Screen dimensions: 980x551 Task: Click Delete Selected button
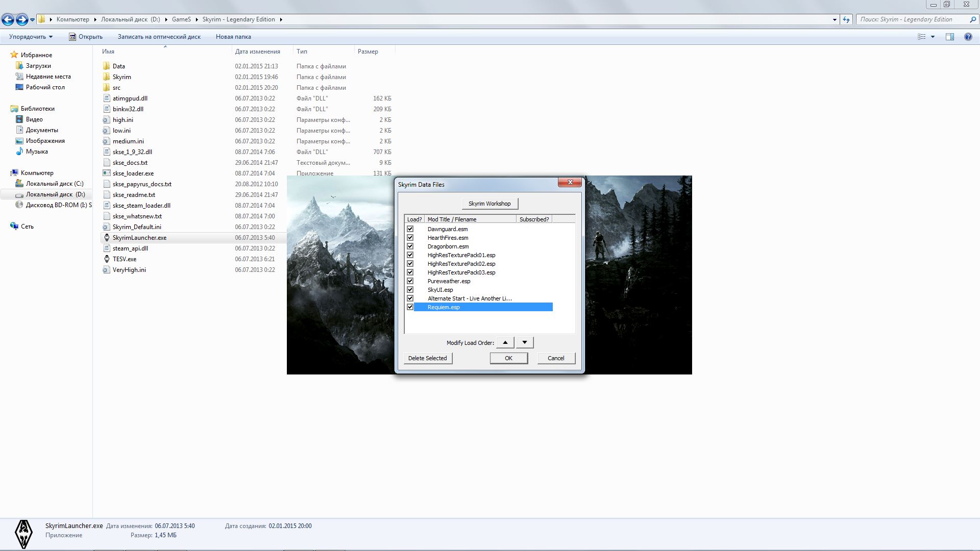tap(428, 358)
